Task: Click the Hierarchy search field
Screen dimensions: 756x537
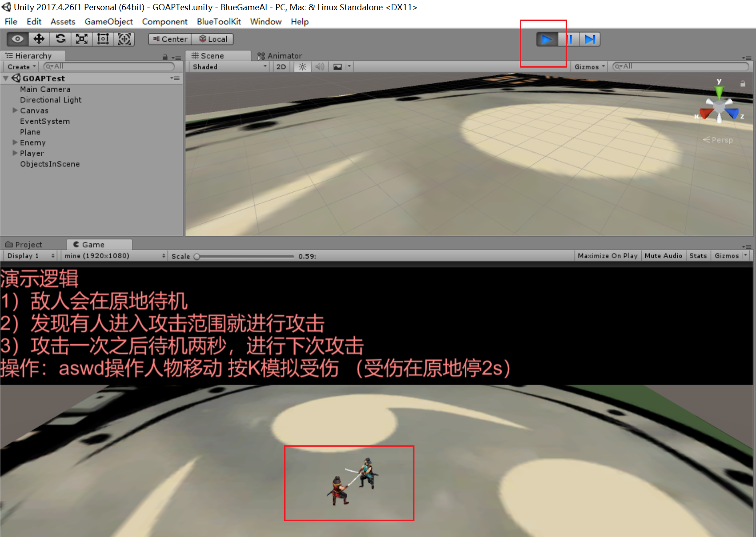Action: [x=109, y=66]
